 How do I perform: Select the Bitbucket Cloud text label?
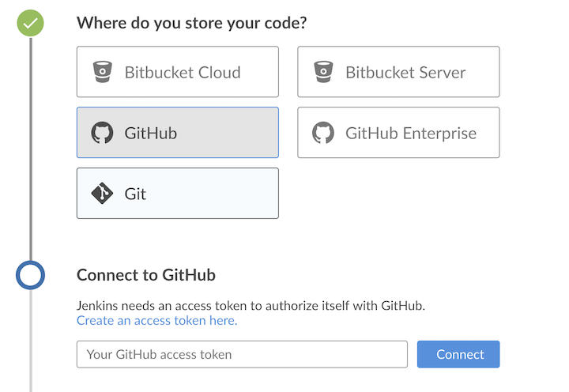182,73
